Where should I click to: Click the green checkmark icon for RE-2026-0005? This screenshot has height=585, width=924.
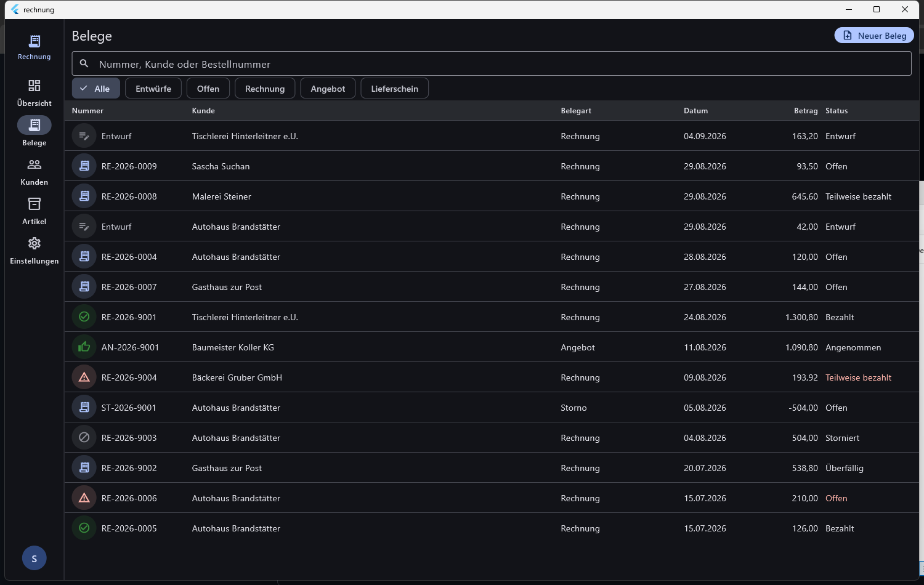(x=84, y=528)
